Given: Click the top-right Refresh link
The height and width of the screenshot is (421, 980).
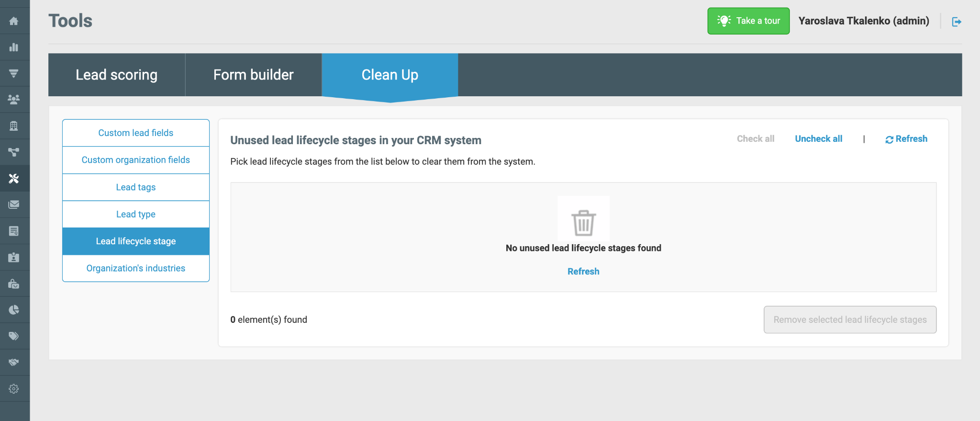Looking at the screenshot, I should point(906,139).
